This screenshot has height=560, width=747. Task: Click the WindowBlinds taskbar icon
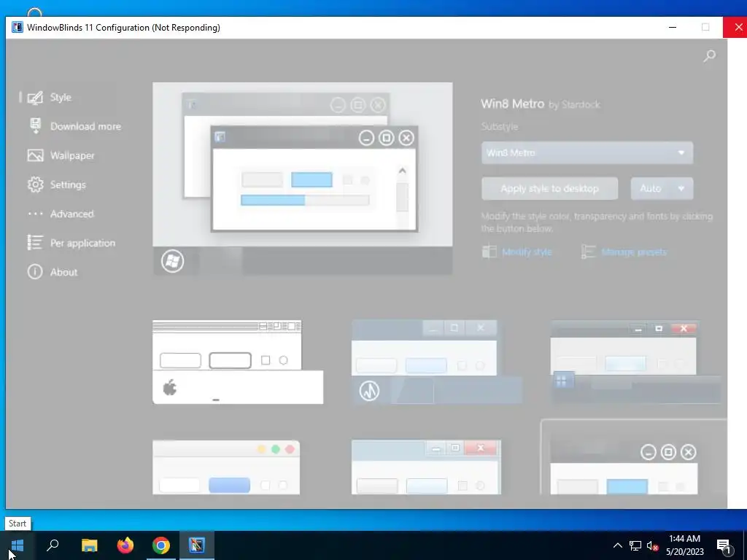[x=197, y=545]
